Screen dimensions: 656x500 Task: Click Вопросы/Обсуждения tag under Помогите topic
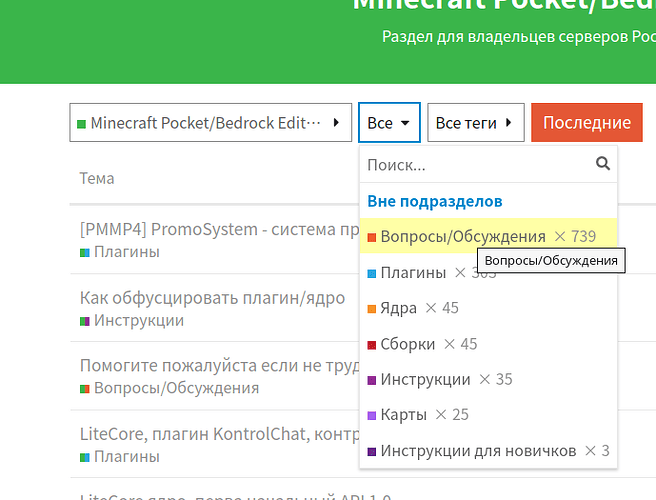pyautogui.click(x=169, y=388)
